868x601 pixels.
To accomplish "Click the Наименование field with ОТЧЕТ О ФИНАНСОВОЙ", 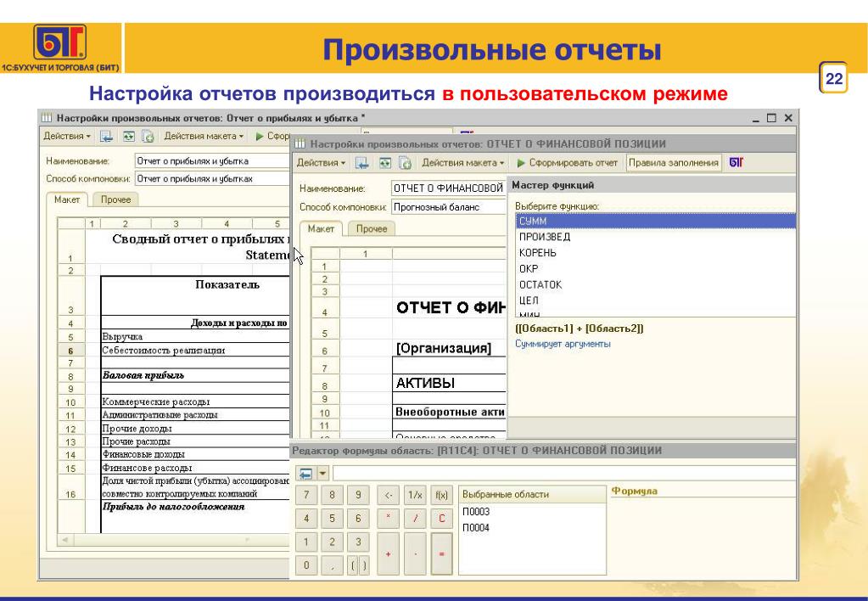I will (449, 188).
